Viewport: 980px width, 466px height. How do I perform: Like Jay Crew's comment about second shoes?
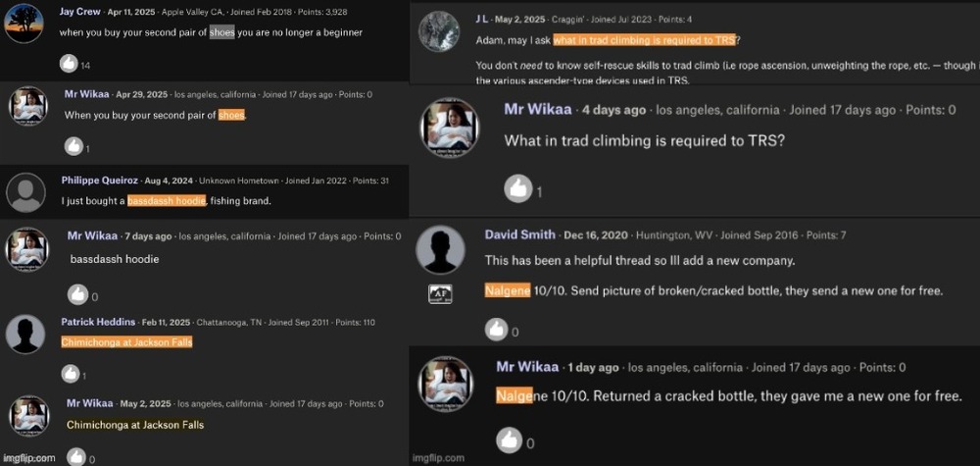(x=69, y=63)
